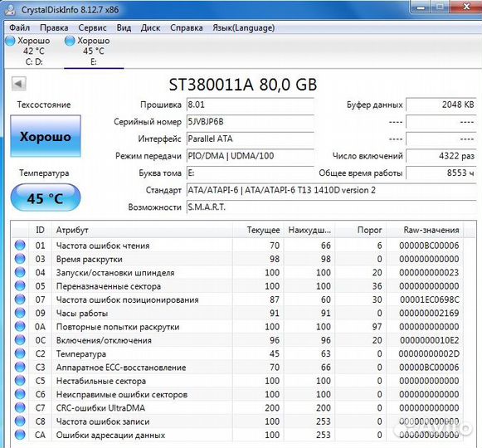Click status orb of Нестабильные сектора row
Screen dimensions: 482x448
point(20,380)
